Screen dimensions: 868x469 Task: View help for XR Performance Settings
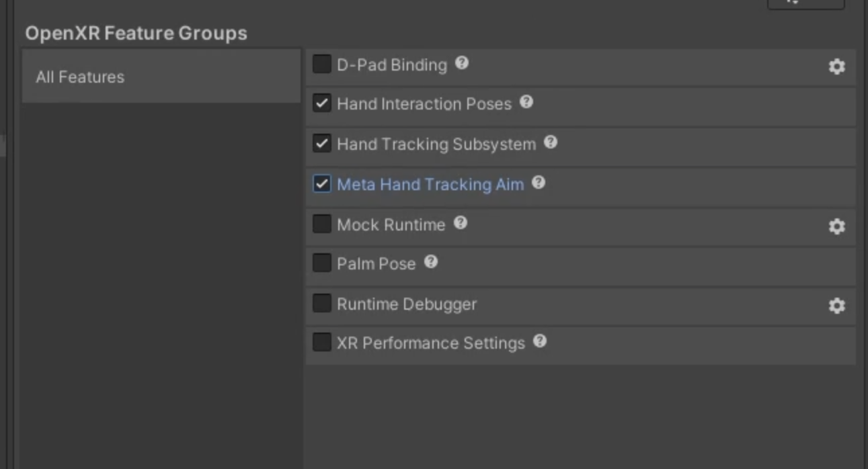[539, 341]
